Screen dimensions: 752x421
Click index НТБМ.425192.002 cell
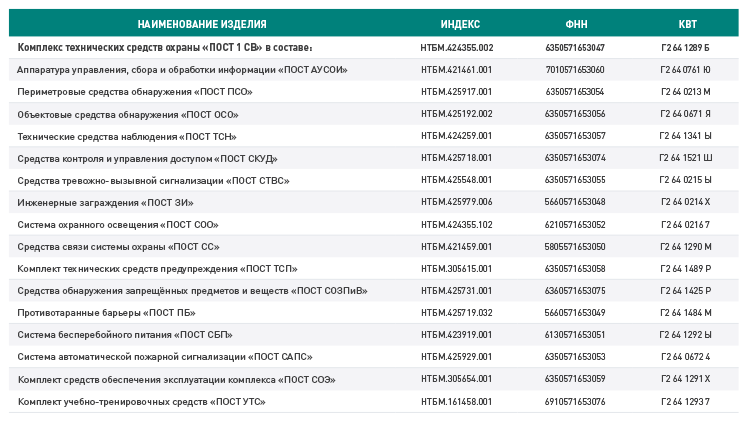[x=456, y=114]
